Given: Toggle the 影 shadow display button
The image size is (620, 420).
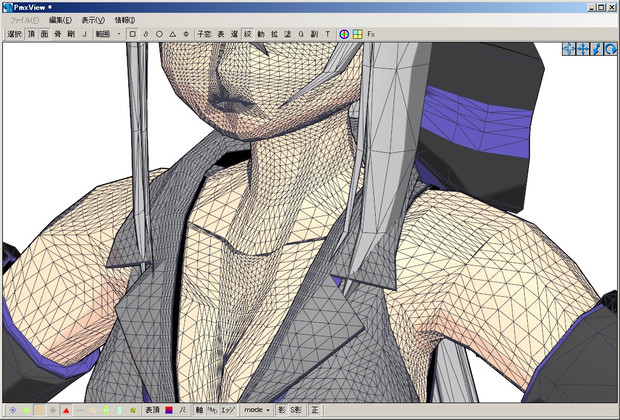Looking at the screenshot, I should click(x=282, y=410).
